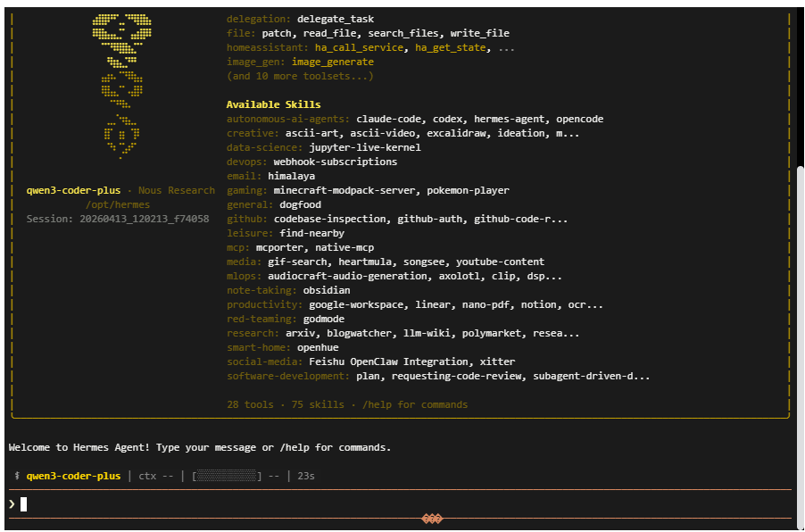Click 'find-nearby' skill name
This screenshot has height=532, width=805.
tap(311, 234)
